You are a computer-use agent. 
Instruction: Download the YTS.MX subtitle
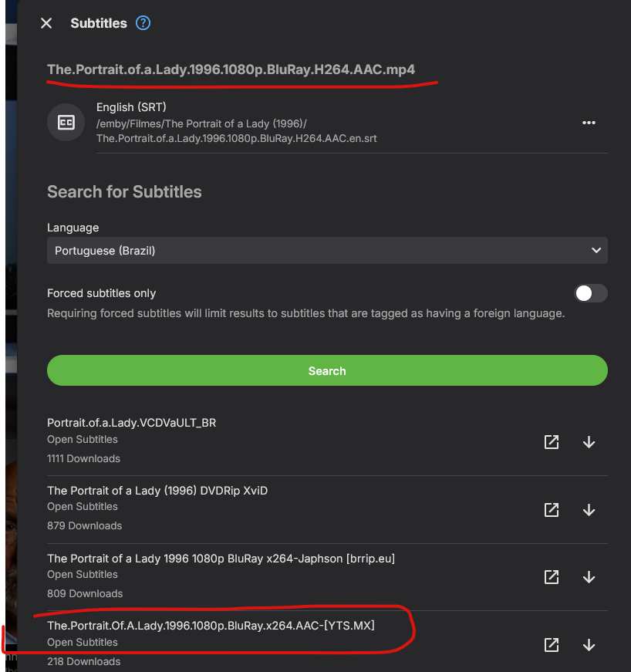coord(589,645)
